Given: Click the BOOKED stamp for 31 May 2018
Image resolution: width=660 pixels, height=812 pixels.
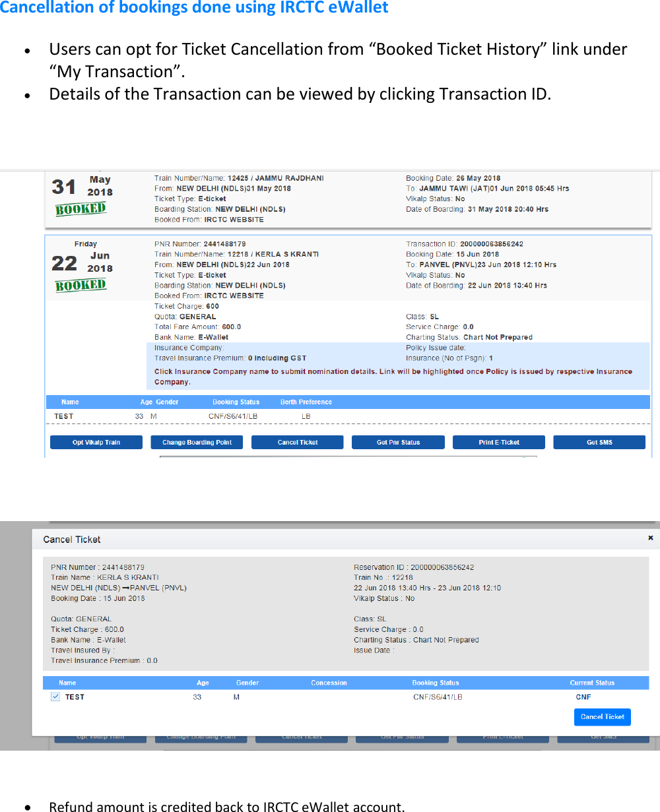Looking at the screenshot, I should coord(81,208).
